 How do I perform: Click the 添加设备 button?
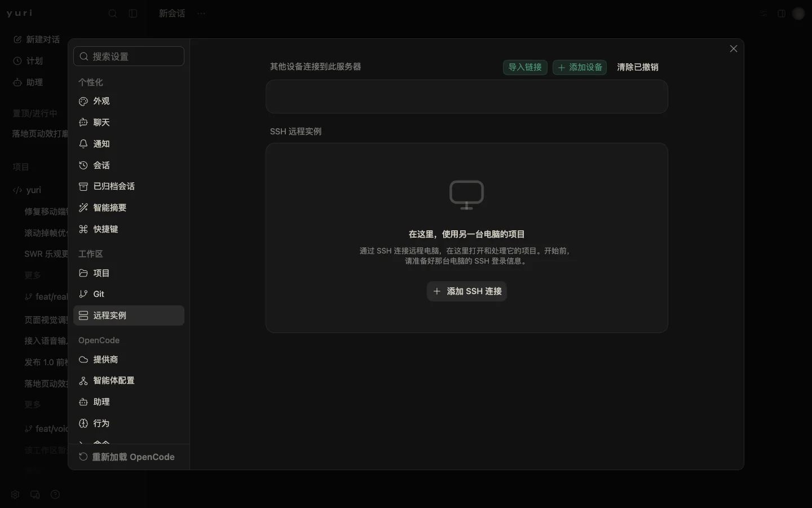pos(580,67)
